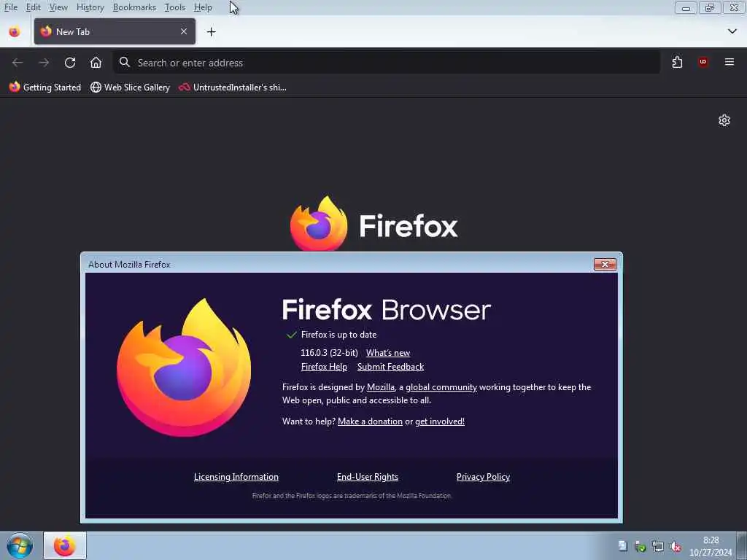Close the About Mozilla Firefox dialog
This screenshot has height=560, width=747.
click(605, 264)
